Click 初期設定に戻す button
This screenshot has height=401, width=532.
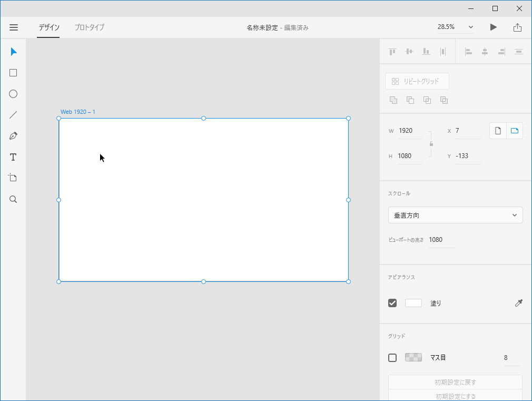(455, 382)
